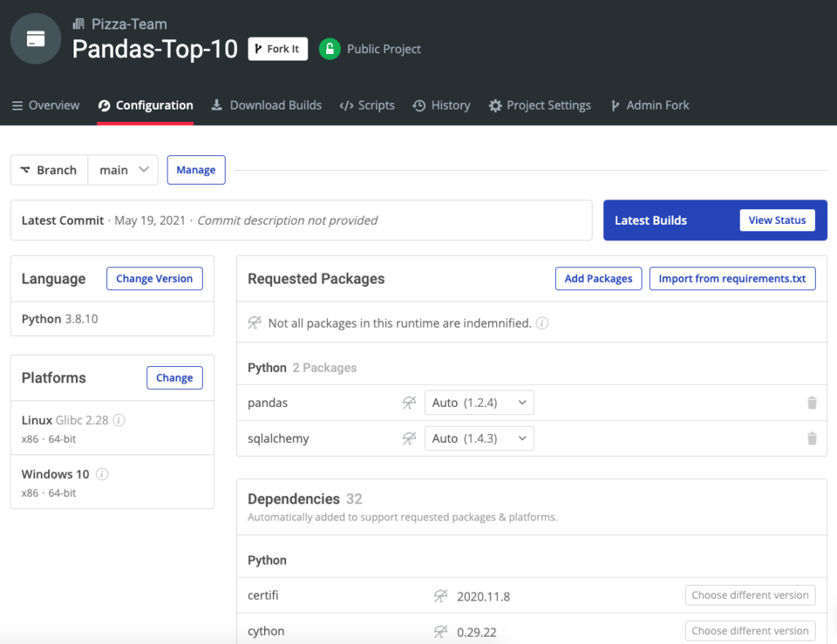This screenshot has height=644, width=837.
Task: Choose a different version for certifi
Action: [x=750, y=595]
